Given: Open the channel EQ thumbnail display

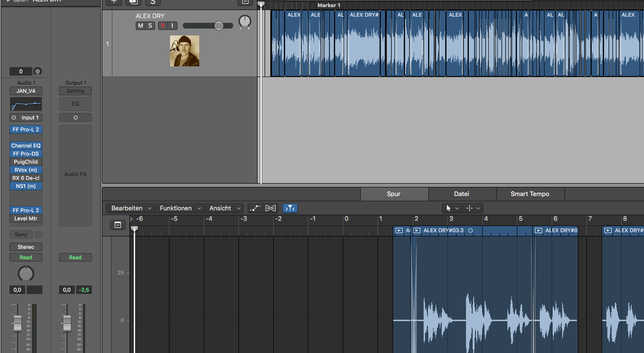Looking at the screenshot, I should pos(26,104).
